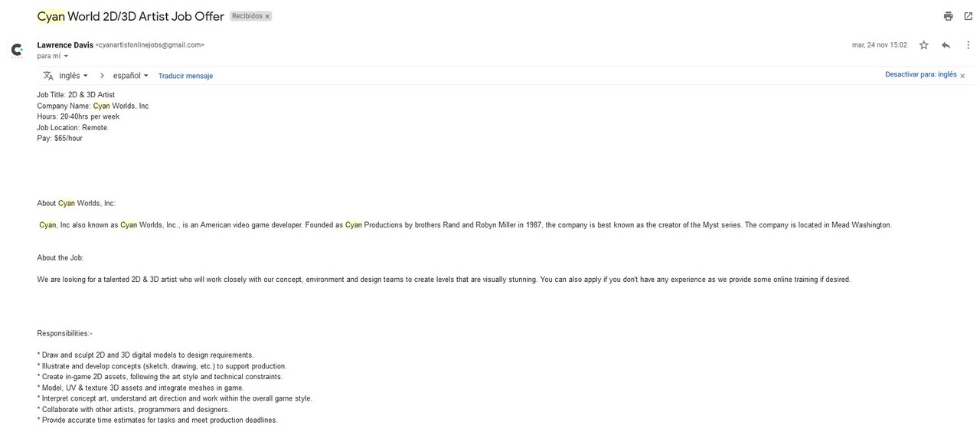Click the arrow between the language selectors
The image size is (980, 442).
click(x=101, y=76)
